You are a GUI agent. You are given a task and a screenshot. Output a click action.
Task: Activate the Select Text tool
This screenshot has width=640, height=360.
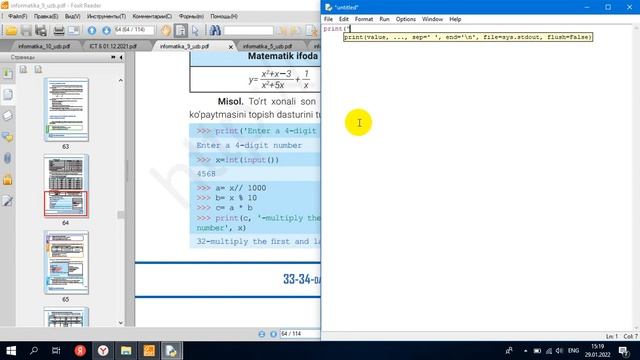[180, 31]
